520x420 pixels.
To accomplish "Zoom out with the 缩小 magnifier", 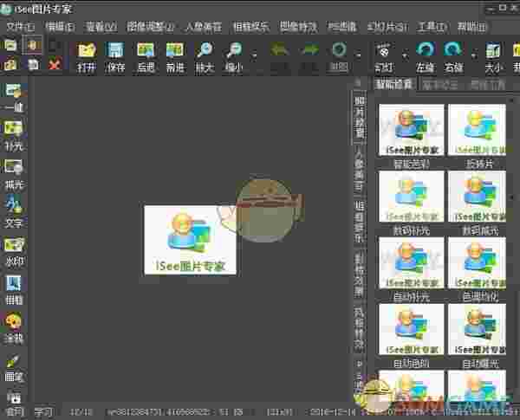I will pyautogui.click(x=234, y=57).
